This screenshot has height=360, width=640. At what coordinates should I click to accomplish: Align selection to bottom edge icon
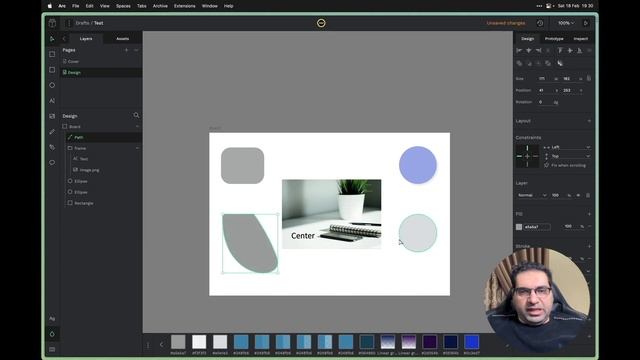click(x=579, y=50)
